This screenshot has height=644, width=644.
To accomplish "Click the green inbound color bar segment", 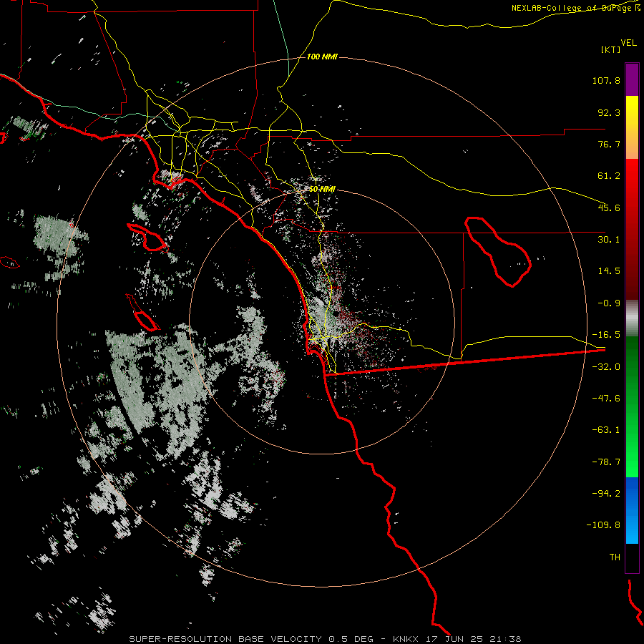I will click(x=632, y=406).
